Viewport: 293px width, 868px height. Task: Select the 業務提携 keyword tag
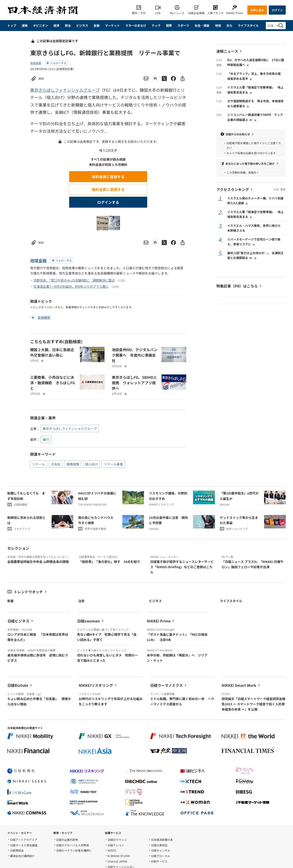(73, 464)
